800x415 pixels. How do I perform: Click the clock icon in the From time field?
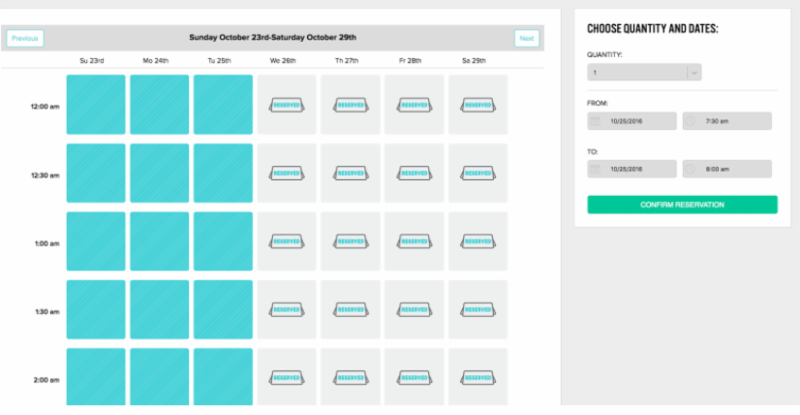[691, 121]
